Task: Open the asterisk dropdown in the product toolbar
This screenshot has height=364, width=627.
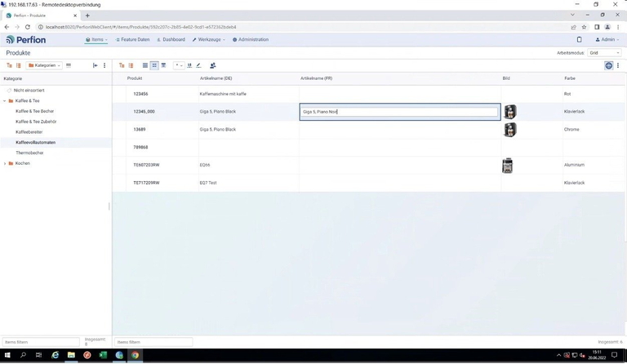Action: 179,65
